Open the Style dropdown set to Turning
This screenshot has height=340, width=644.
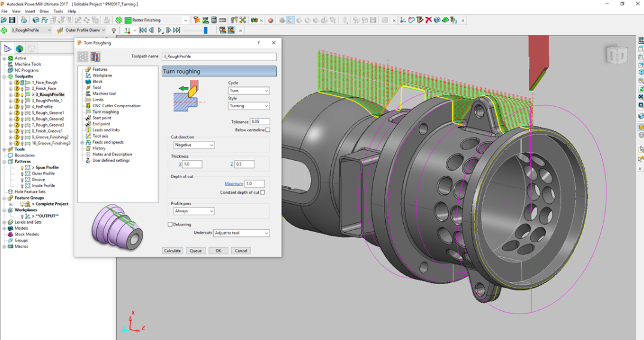pos(249,106)
